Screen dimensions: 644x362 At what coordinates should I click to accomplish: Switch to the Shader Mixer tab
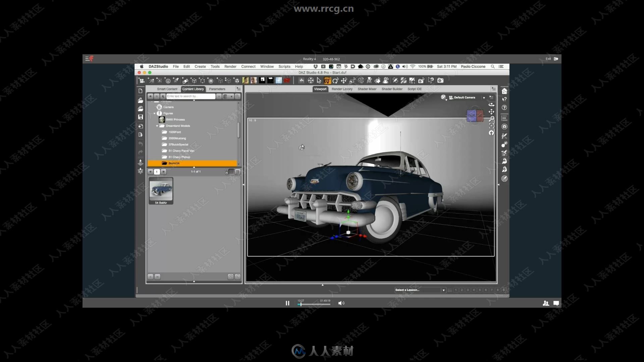point(367,89)
